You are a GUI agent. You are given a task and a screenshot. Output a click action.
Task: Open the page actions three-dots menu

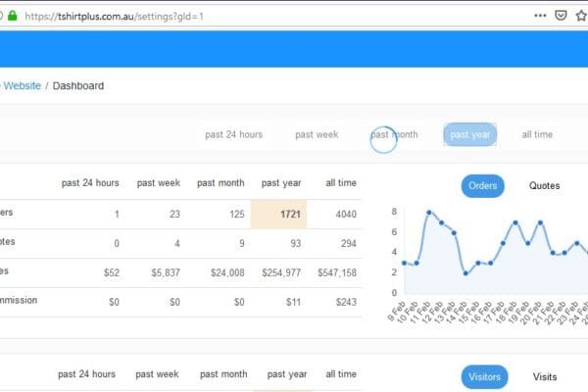coord(540,16)
